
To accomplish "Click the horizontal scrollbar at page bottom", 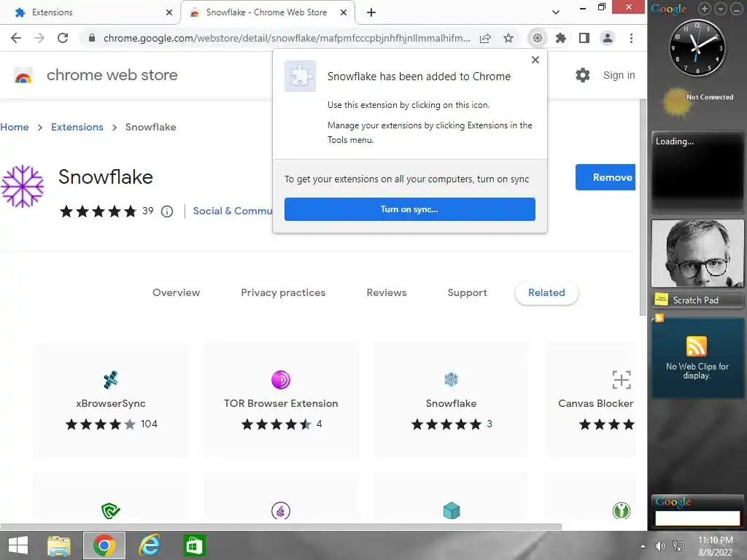I will pyautogui.click(x=281, y=526).
